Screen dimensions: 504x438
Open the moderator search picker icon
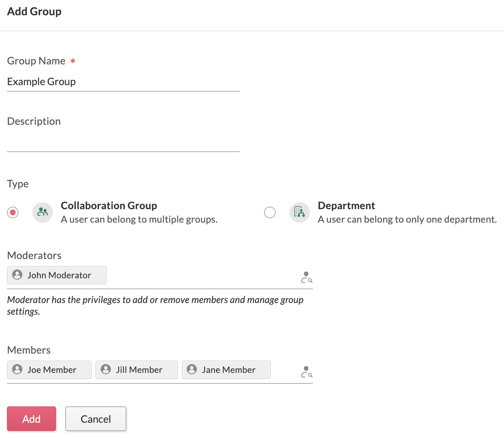click(x=307, y=277)
